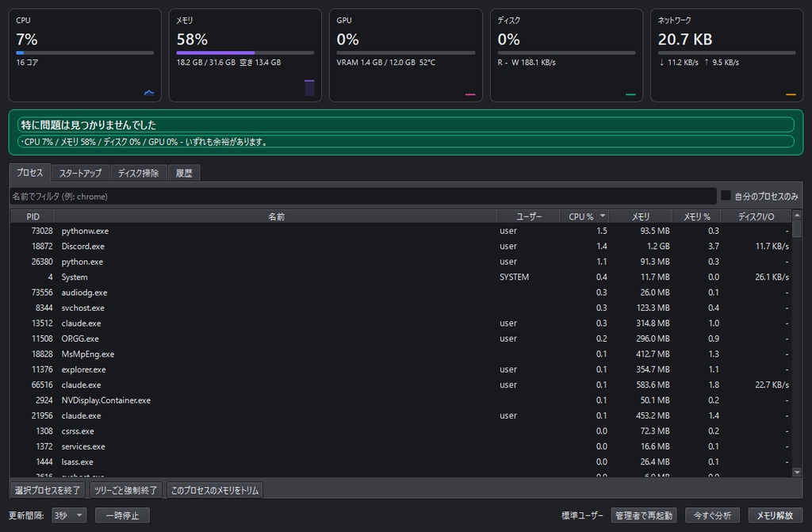812x532 pixels.
Task: Pause updates with the 一時停止 button
Action: pyautogui.click(x=122, y=515)
